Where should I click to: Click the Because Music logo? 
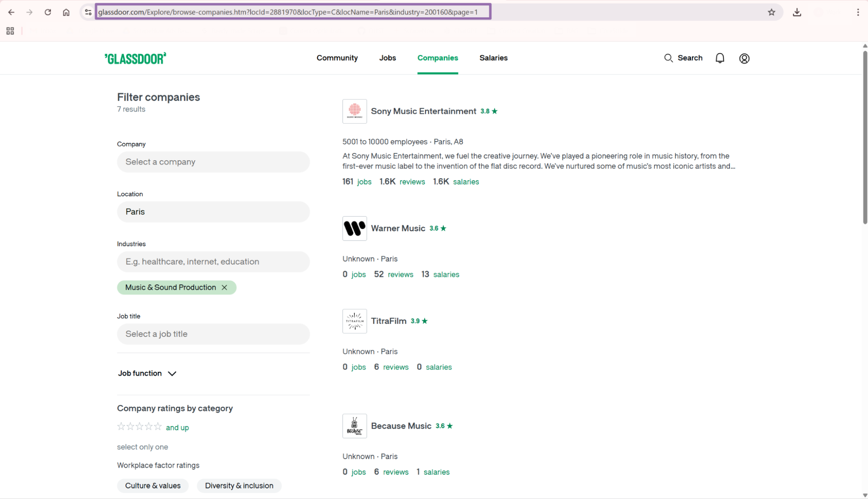354,426
